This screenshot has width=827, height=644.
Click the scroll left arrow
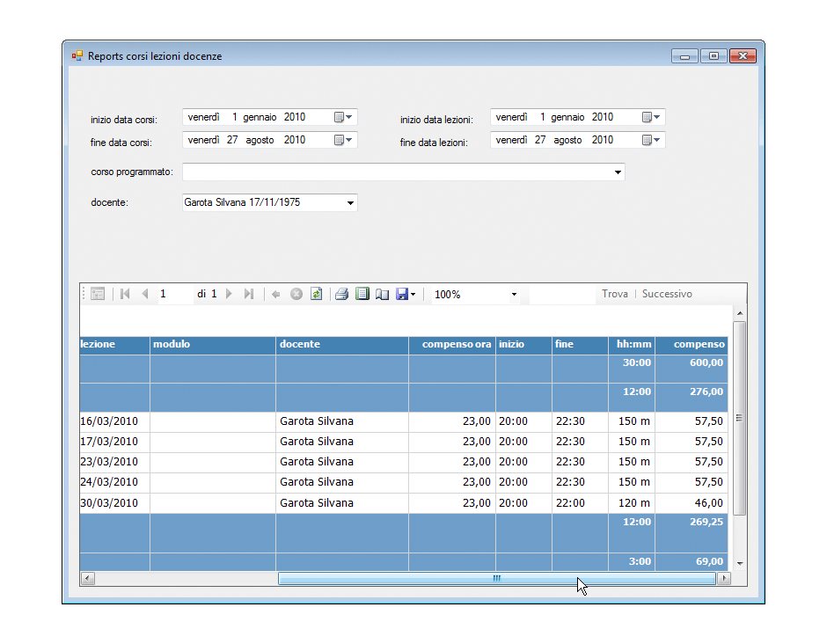click(88, 579)
